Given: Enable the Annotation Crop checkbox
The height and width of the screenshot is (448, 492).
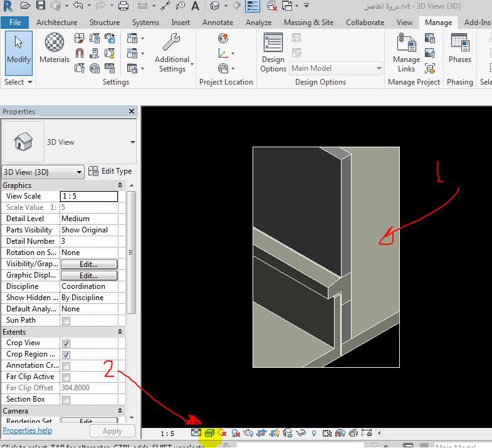Looking at the screenshot, I should tap(66, 366).
